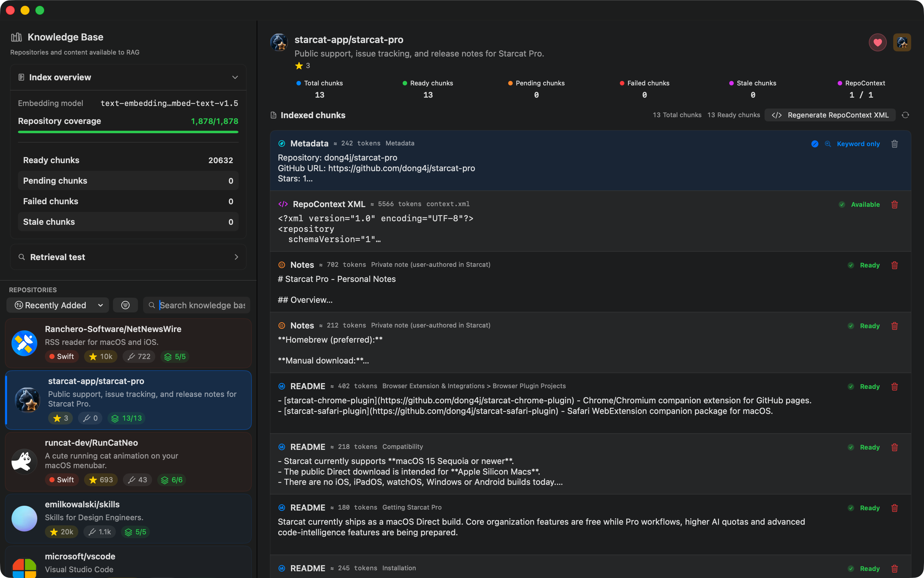This screenshot has height=578, width=924.
Task: Delete the RepoContext XML chunk
Action: (894, 205)
